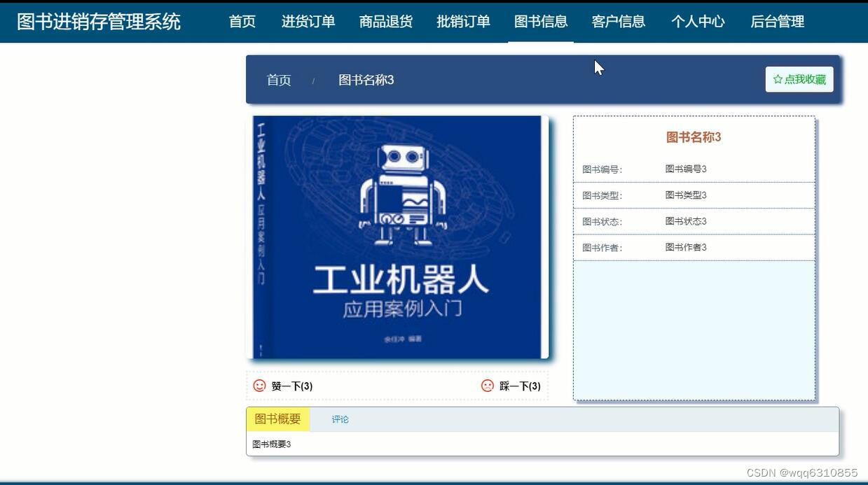
Task: Switch to the 图书概要 tab
Action: pyautogui.click(x=278, y=419)
